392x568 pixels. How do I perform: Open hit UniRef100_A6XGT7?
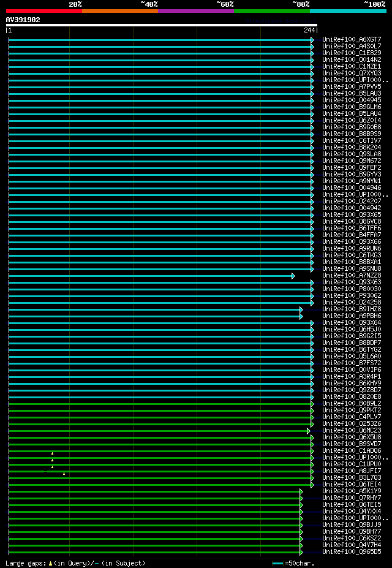pyautogui.click(x=352, y=39)
